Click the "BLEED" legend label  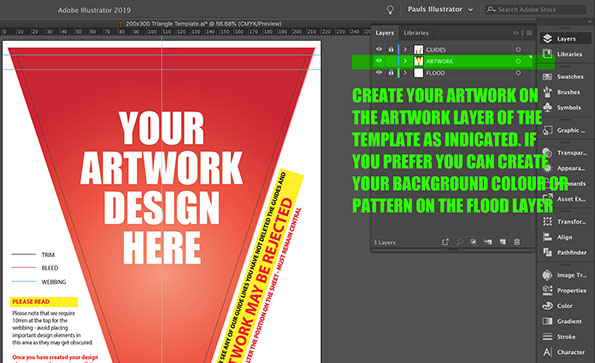pyautogui.click(x=50, y=268)
